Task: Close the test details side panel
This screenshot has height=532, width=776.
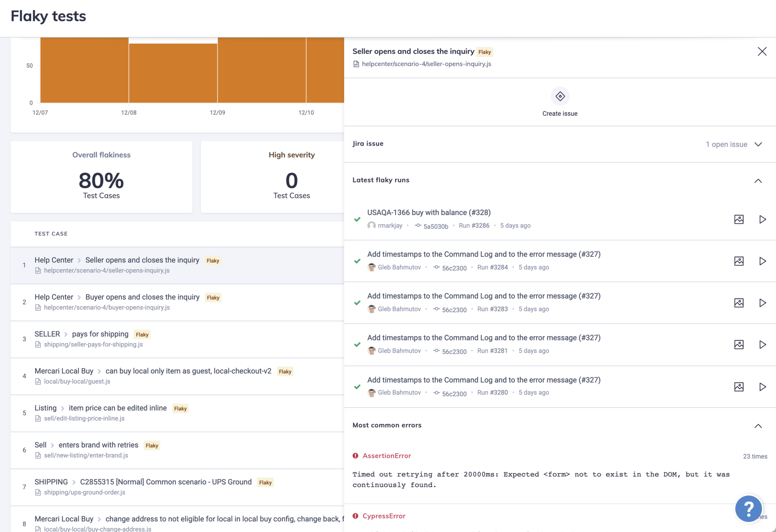Action: pyautogui.click(x=762, y=52)
